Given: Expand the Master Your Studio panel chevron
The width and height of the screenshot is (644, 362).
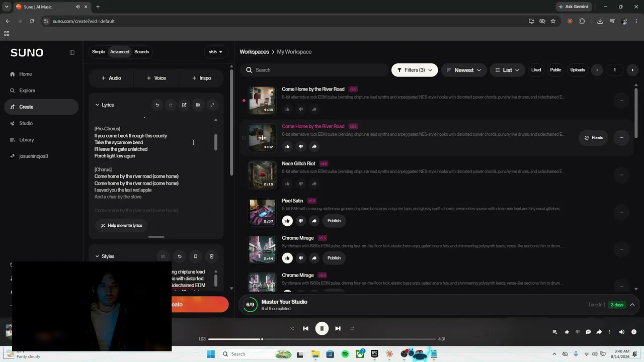Looking at the screenshot, I should coord(632,305).
